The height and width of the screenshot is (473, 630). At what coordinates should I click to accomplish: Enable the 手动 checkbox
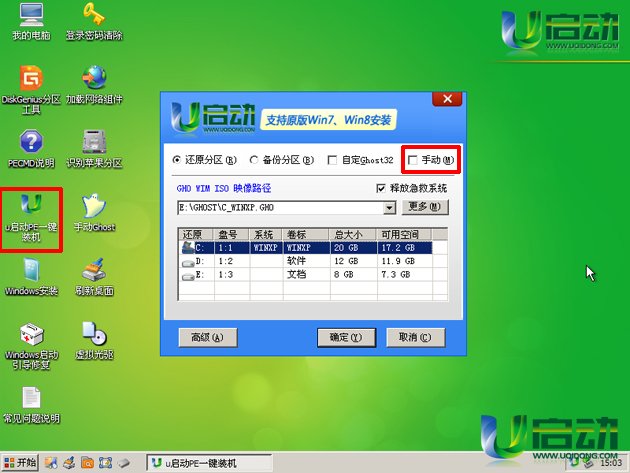point(414,160)
